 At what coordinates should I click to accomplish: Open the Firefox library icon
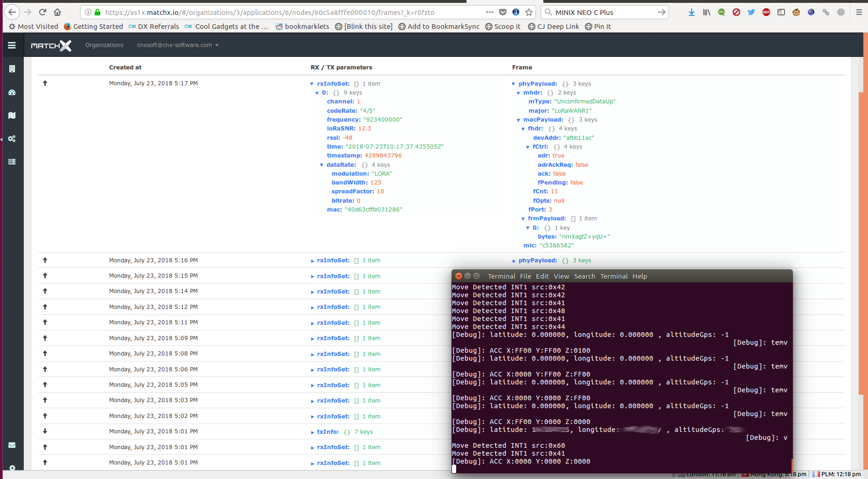coord(707,12)
